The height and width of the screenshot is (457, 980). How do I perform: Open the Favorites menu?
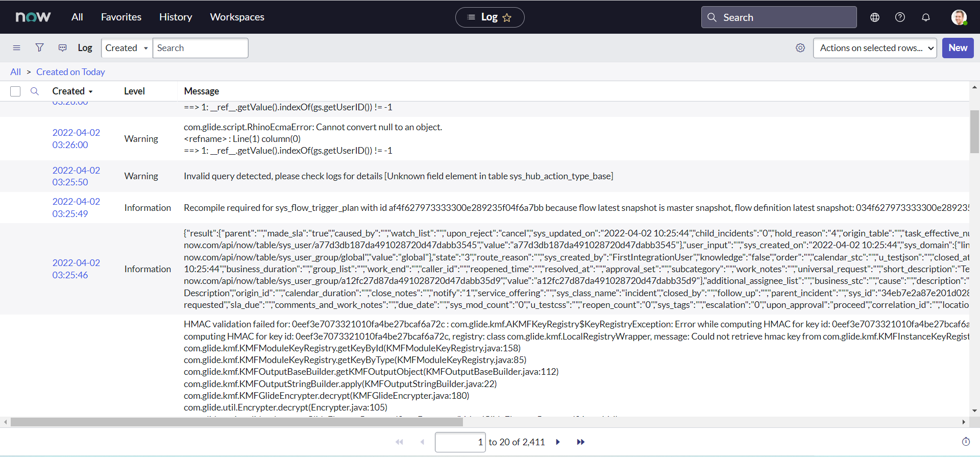click(121, 17)
